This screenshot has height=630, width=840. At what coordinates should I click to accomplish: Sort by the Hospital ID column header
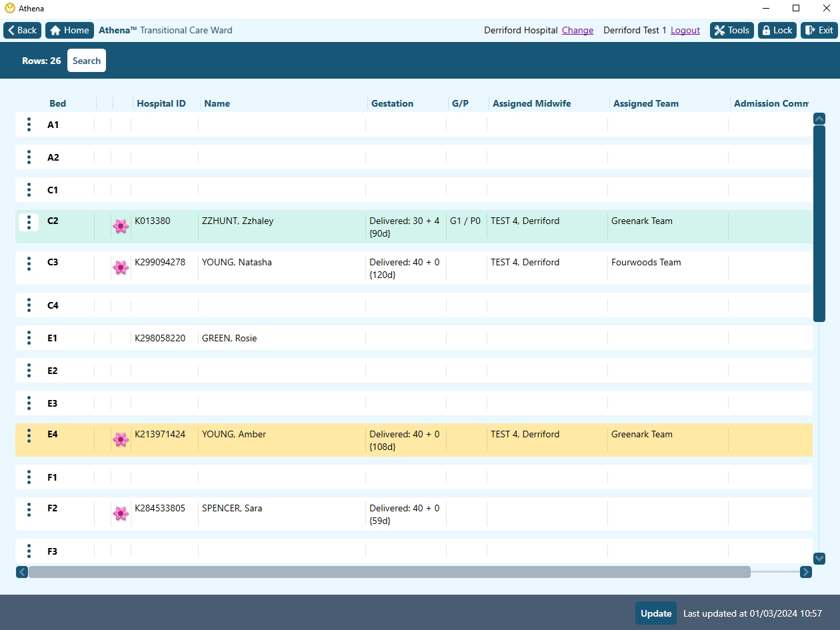[x=161, y=103]
